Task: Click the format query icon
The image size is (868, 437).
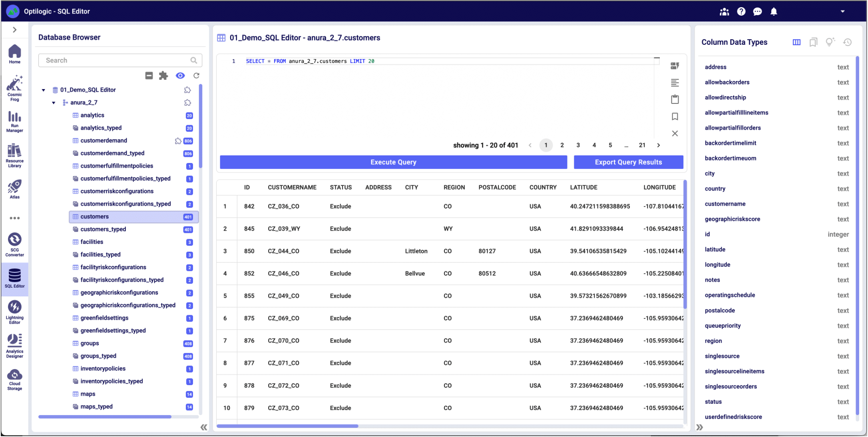Action: [x=675, y=83]
